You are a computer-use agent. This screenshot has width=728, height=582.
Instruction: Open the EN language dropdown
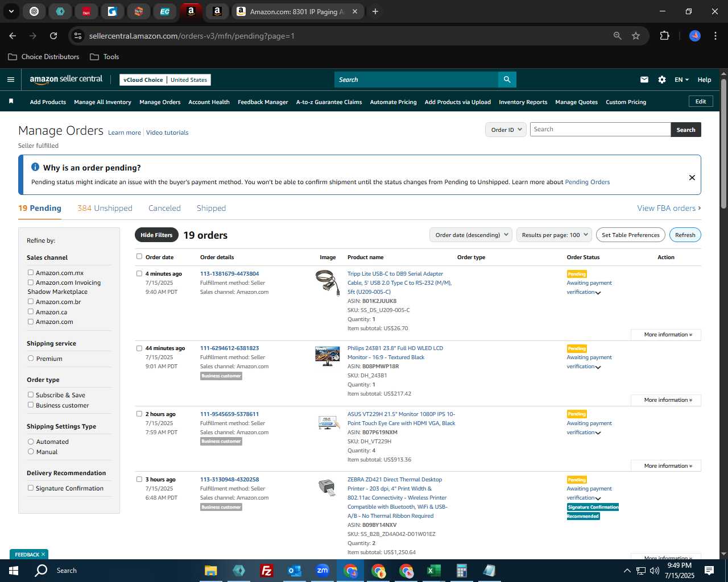pos(681,80)
